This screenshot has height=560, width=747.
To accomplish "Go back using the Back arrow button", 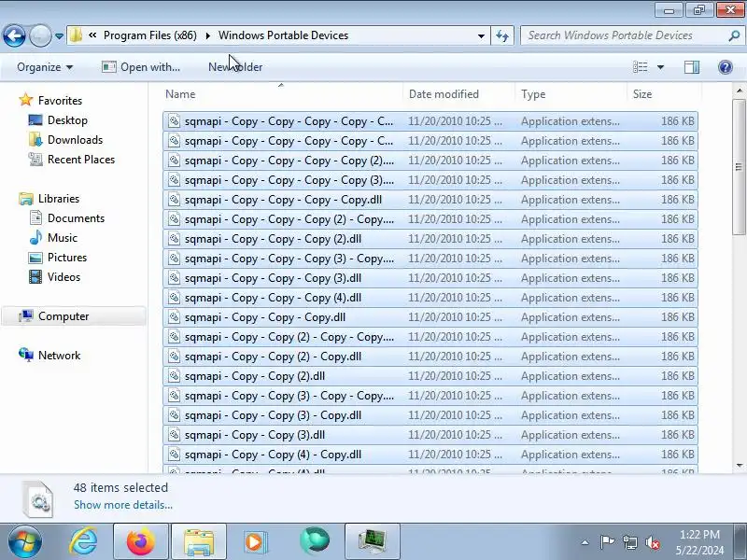I will (14, 35).
